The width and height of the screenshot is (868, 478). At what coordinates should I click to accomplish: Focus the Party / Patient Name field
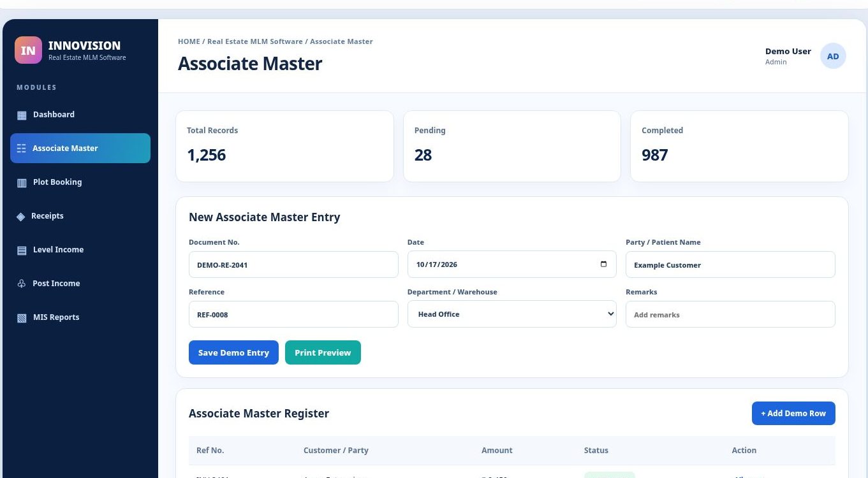(x=730, y=264)
